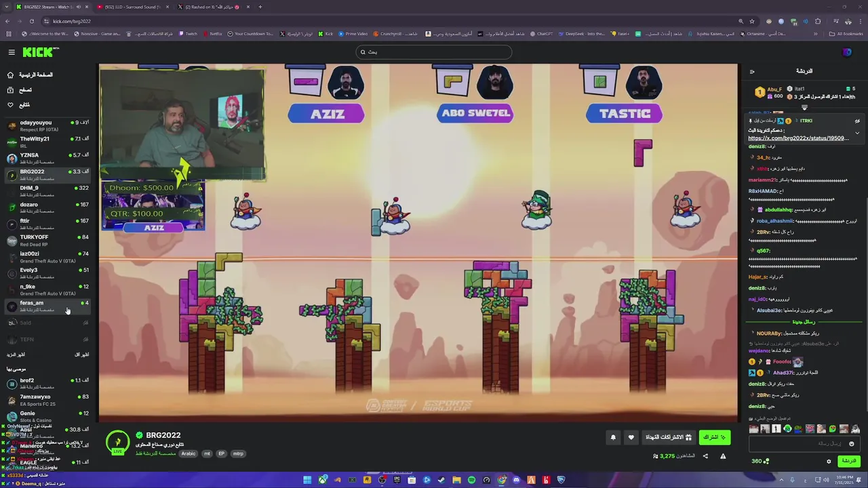Click the new messages banner in chat
Screen dimensions: 868x488
(x=804, y=321)
